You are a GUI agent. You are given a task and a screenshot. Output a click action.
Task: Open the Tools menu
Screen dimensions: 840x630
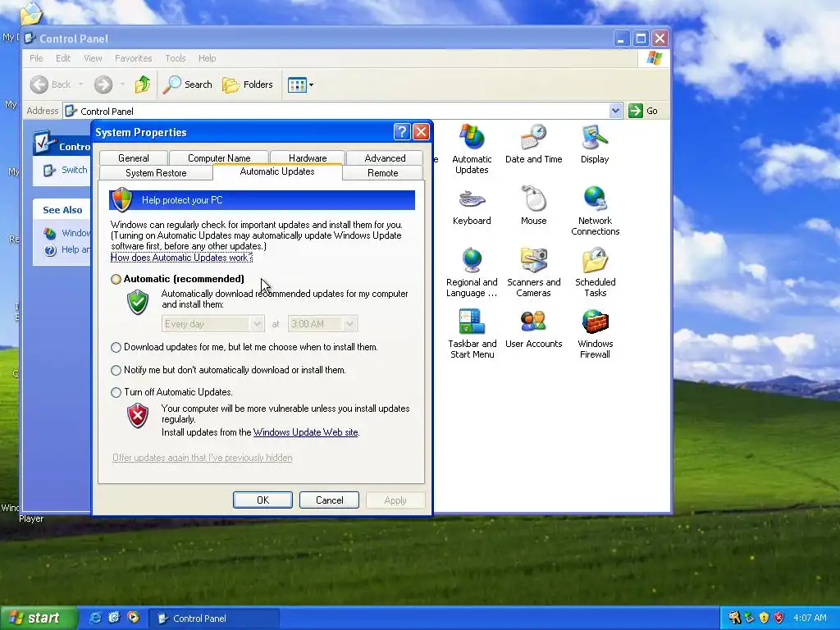pos(176,58)
